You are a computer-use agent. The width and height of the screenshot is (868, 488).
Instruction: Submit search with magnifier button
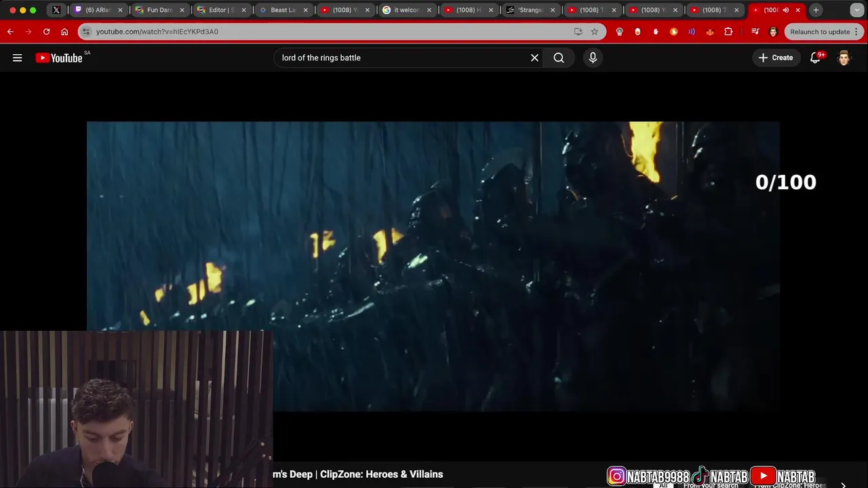point(559,58)
